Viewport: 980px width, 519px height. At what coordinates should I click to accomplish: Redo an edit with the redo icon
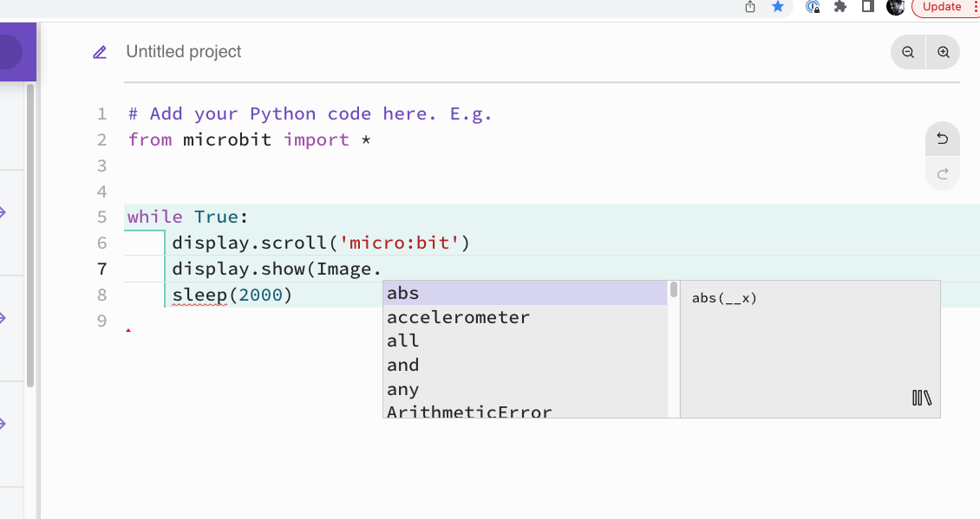point(942,172)
